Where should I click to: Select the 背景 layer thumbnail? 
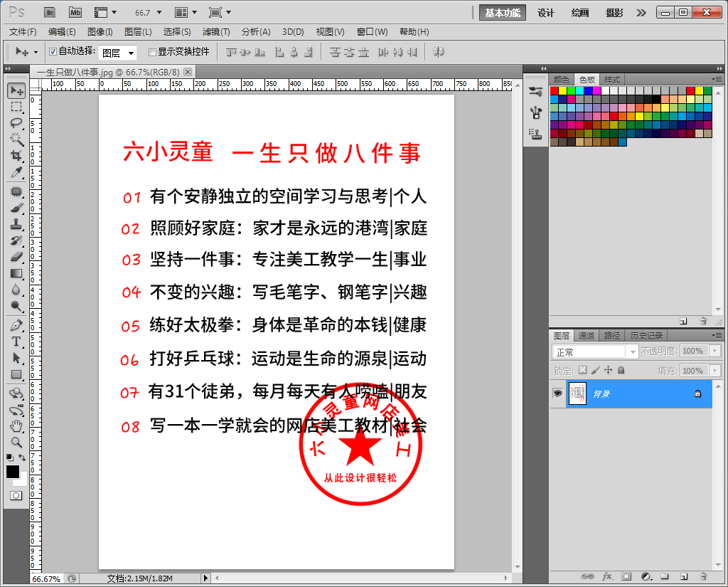[577, 393]
